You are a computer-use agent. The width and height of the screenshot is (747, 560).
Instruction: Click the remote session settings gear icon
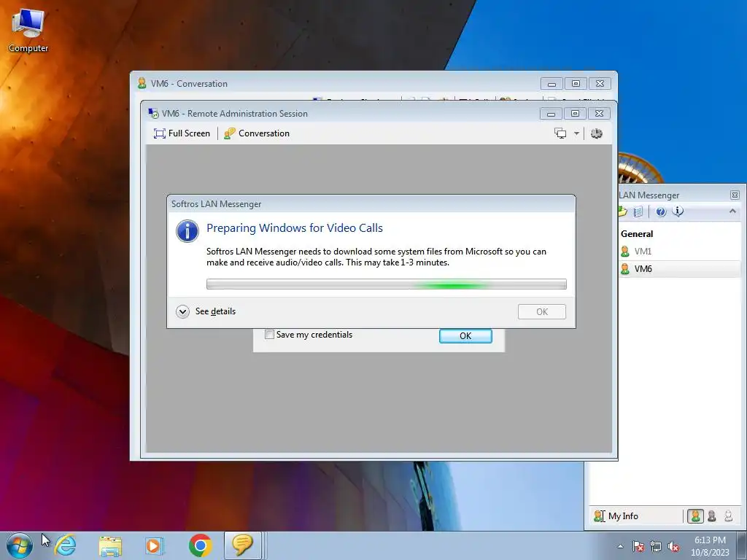[x=597, y=133]
